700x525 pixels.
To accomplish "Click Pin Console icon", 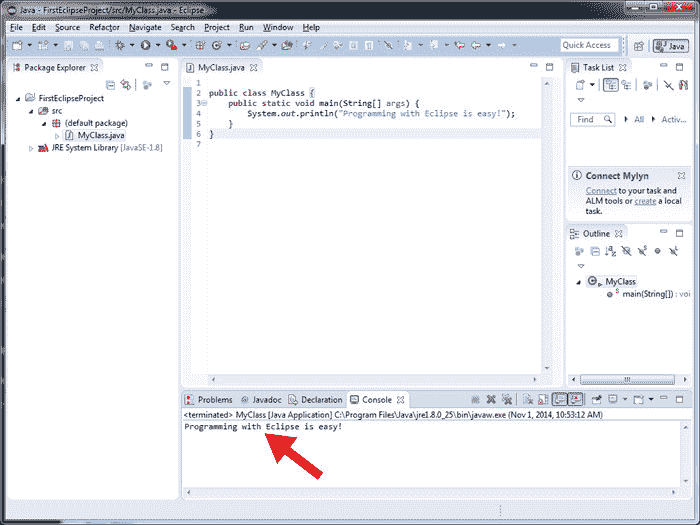I will click(596, 399).
